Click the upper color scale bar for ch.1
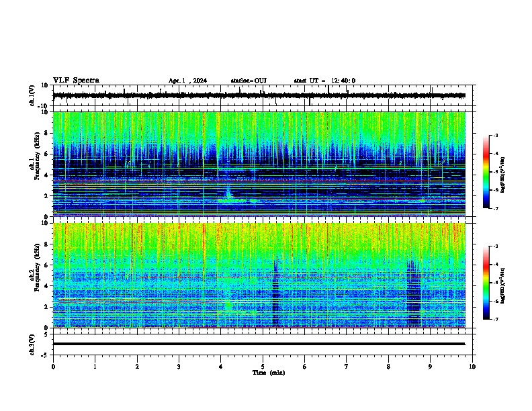Viewport: 532px width, 411px height. 486,171
